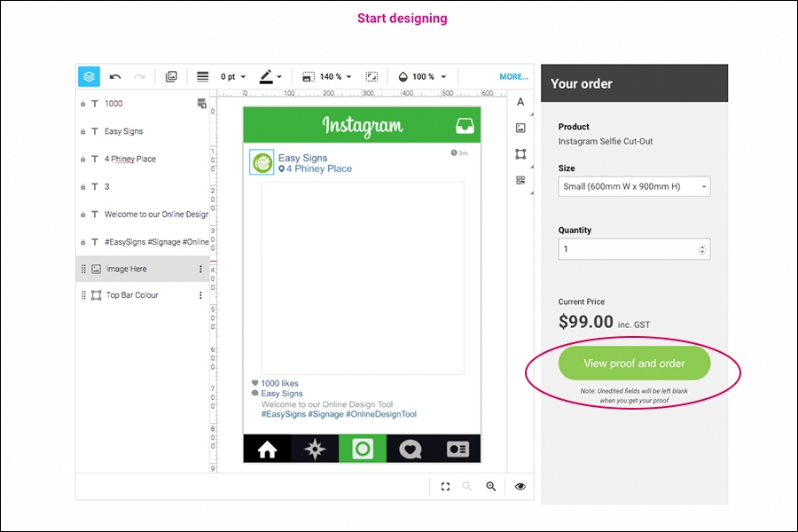Select the Add Image tool
Screen dimensions: 798x532
click(520, 128)
